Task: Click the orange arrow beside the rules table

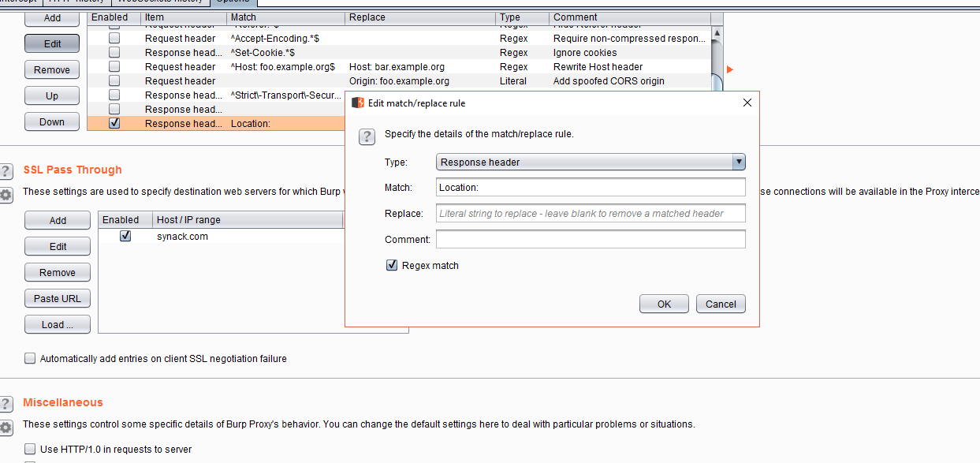Action: coord(730,70)
